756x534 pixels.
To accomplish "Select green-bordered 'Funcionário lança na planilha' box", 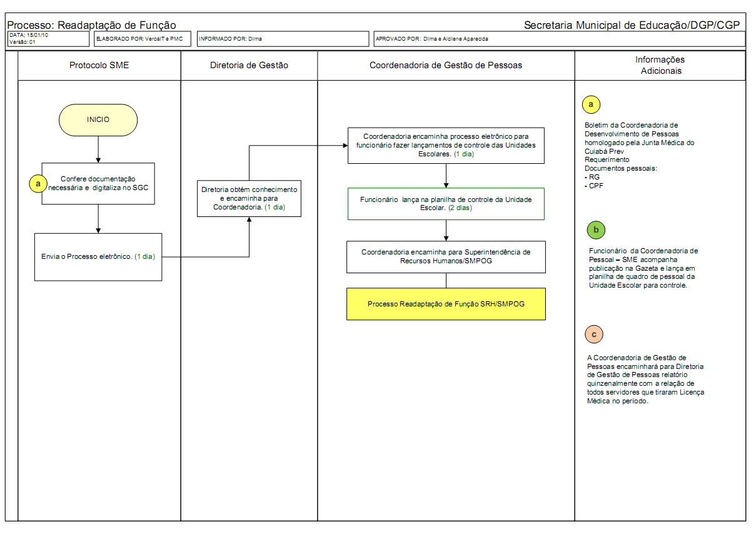I will coord(446,203).
